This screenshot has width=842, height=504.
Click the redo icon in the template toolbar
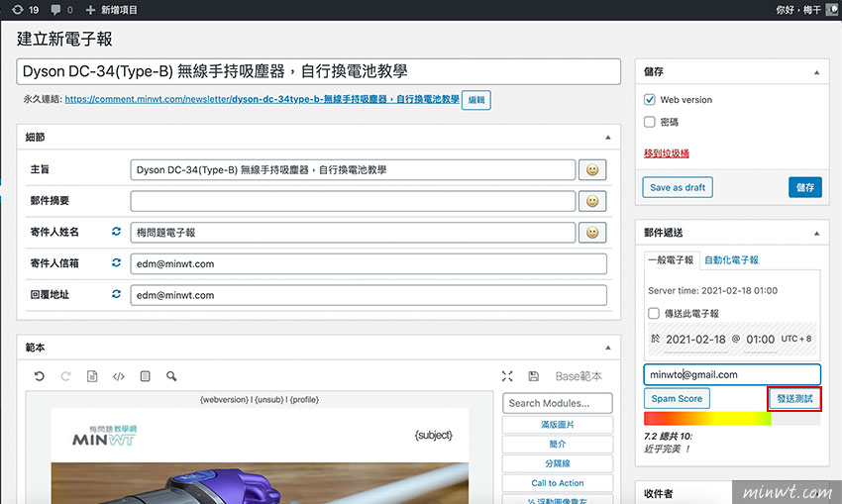click(65, 376)
